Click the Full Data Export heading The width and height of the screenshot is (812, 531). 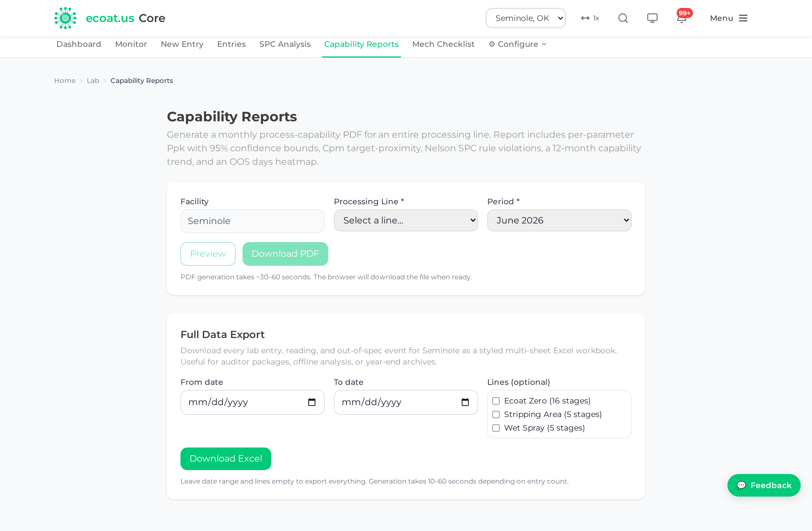222,334
